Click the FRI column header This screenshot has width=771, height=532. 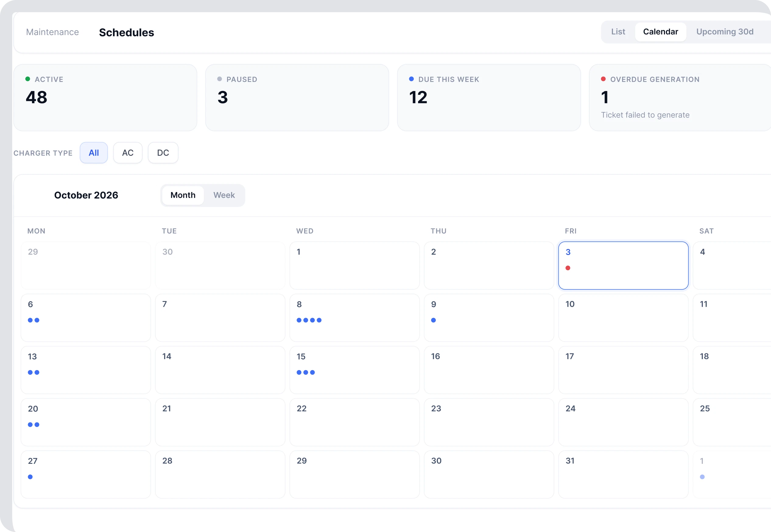[571, 231]
